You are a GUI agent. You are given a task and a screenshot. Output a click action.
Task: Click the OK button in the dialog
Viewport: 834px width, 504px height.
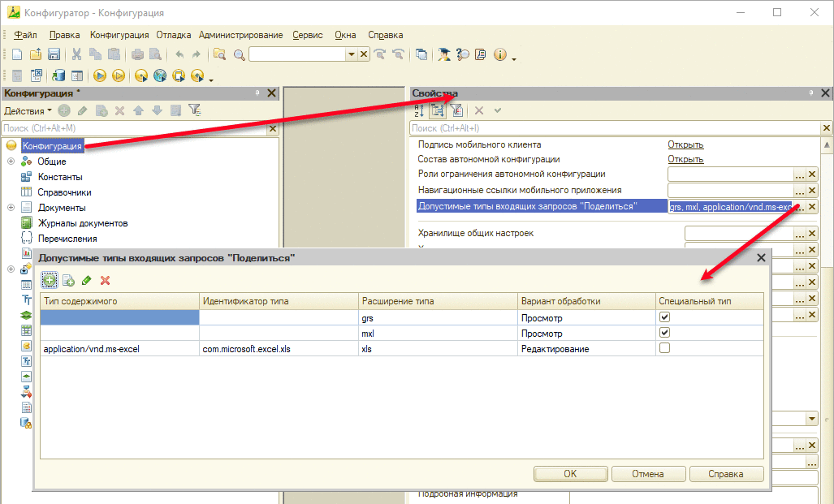click(570, 474)
